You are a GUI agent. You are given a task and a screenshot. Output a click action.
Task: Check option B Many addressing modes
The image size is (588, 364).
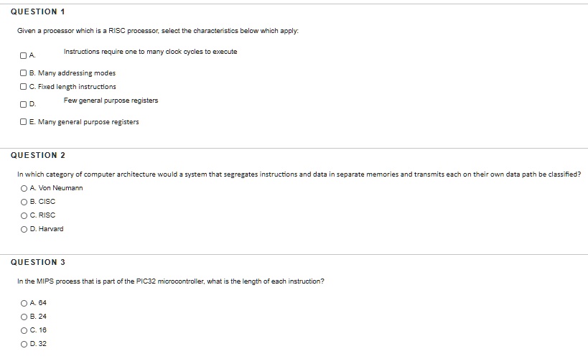[23, 73]
